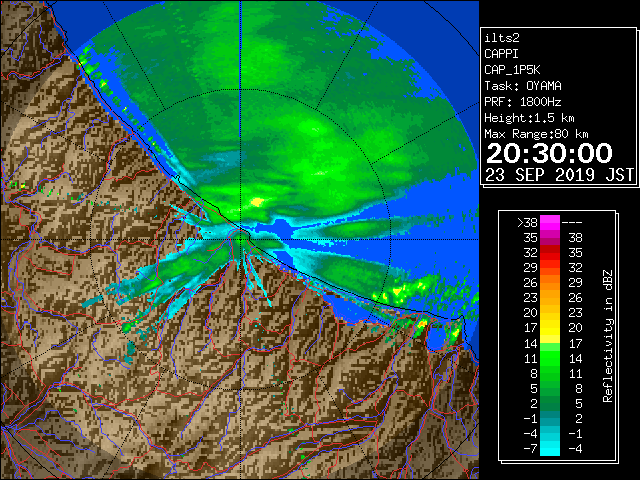
Task: Click the 'Height:1.5 km' line
Action: pyautogui.click(x=529, y=118)
